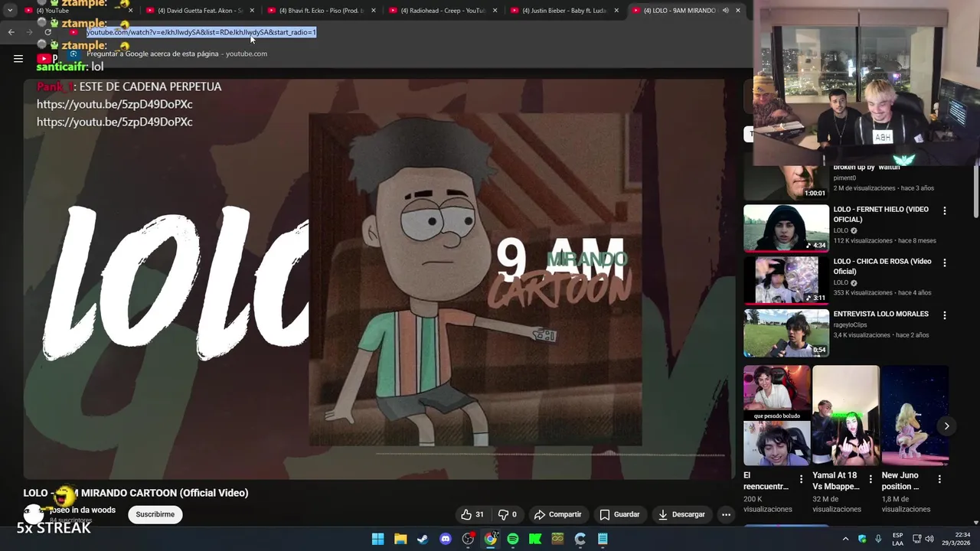Save the video with Guardar

pyautogui.click(x=619, y=514)
